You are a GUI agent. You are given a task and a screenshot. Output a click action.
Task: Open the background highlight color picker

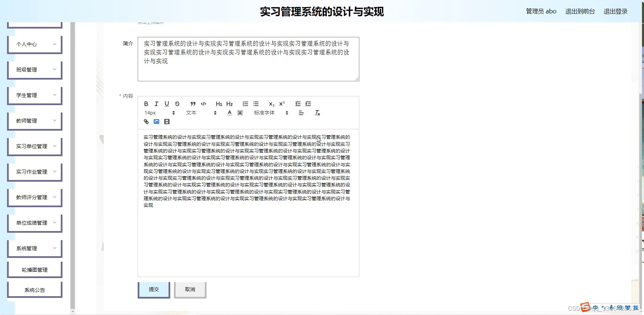click(x=240, y=113)
